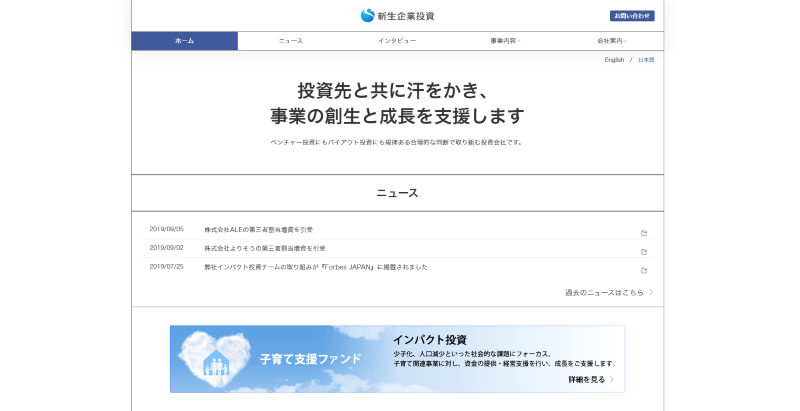Select the ホーム tab
This screenshot has height=411, width=800.
185,41
